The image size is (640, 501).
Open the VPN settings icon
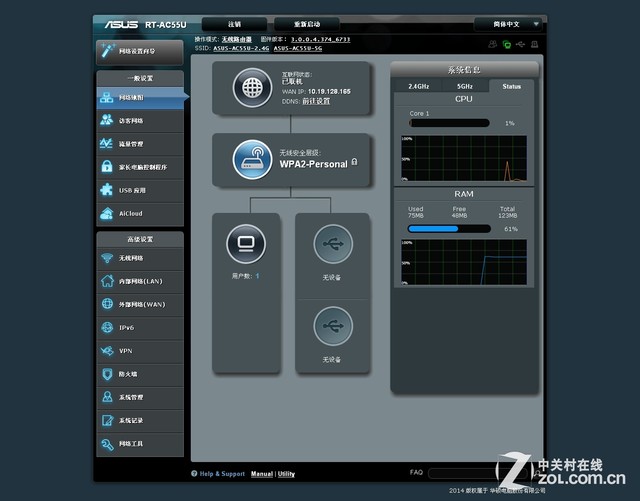pyautogui.click(x=107, y=351)
